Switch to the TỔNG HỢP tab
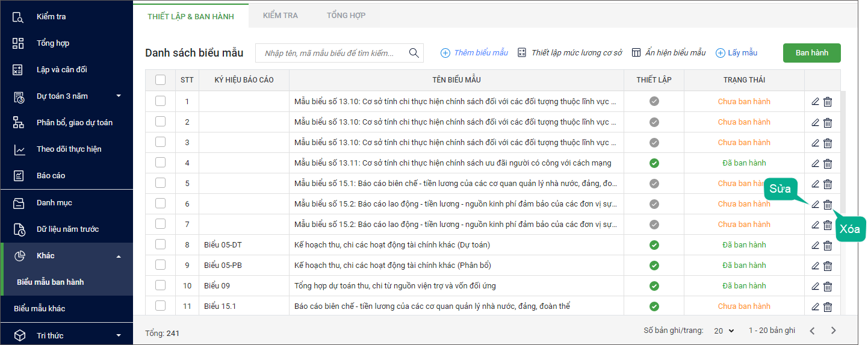This screenshot has width=868, height=345. [x=346, y=16]
